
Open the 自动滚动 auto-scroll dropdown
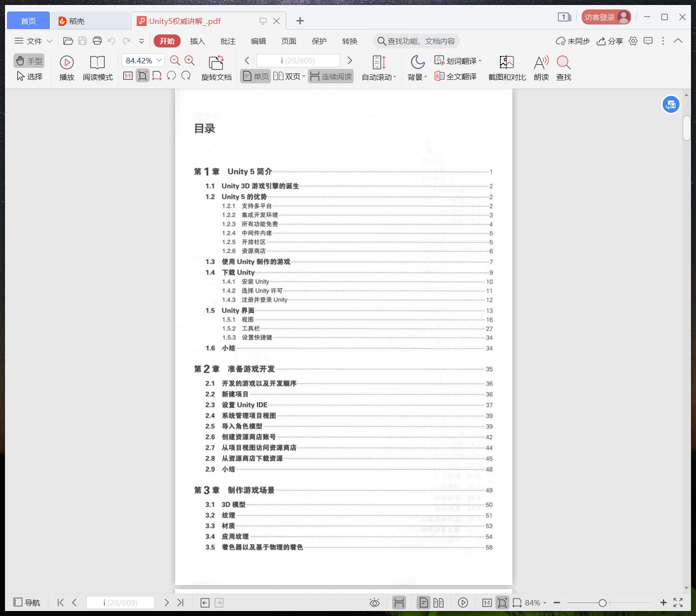[x=379, y=68]
